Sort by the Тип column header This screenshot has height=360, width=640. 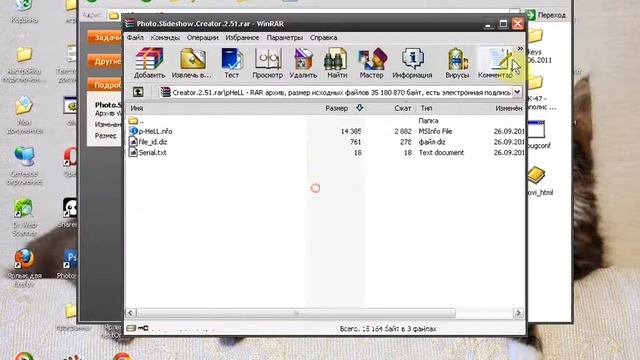click(x=426, y=108)
